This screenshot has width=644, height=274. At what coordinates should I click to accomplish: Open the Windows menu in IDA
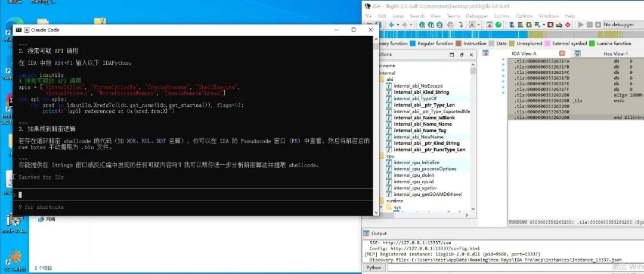[549, 16]
